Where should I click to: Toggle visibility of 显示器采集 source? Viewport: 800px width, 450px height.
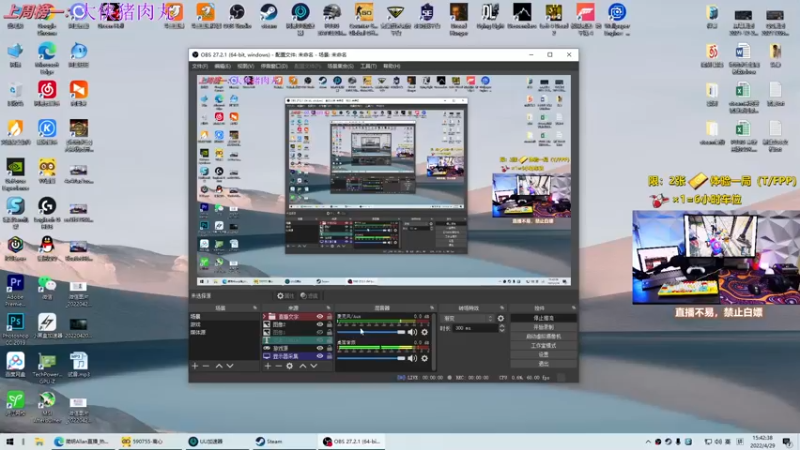coord(319,356)
